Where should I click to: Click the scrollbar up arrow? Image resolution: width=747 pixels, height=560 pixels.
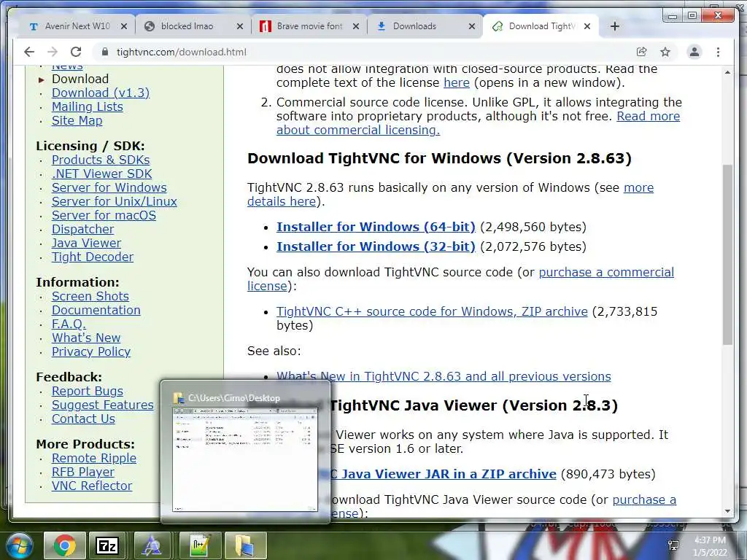coord(727,72)
